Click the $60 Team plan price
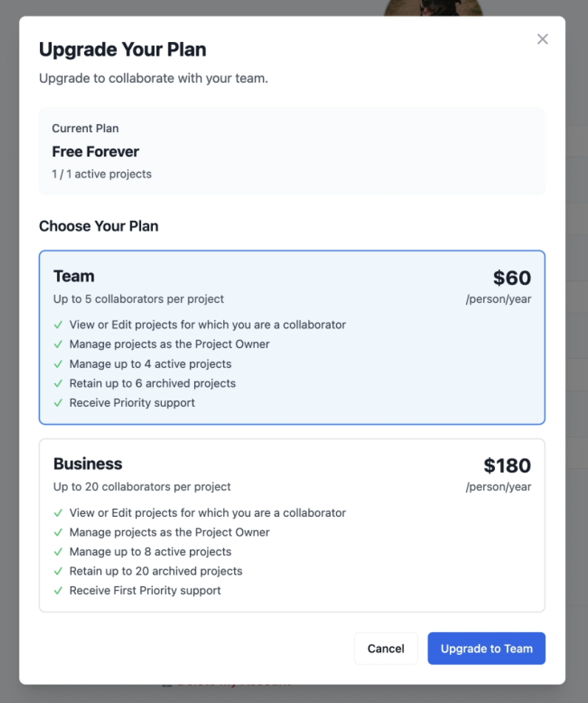Viewport: 588px width, 703px height. click(512, 278)
